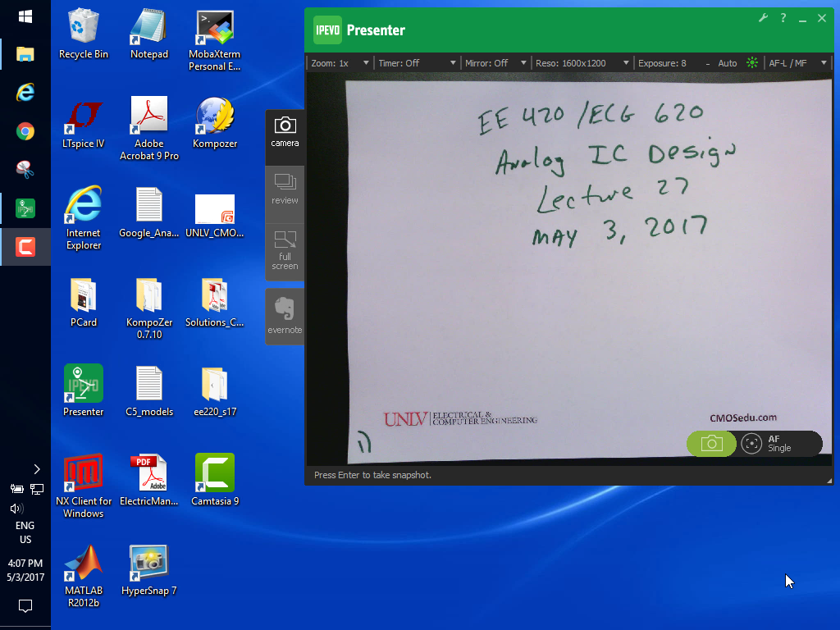This screenshot has height=630, width=840.
Task: Open Snipping Tool from taskbar
Action: pos(25,169)
